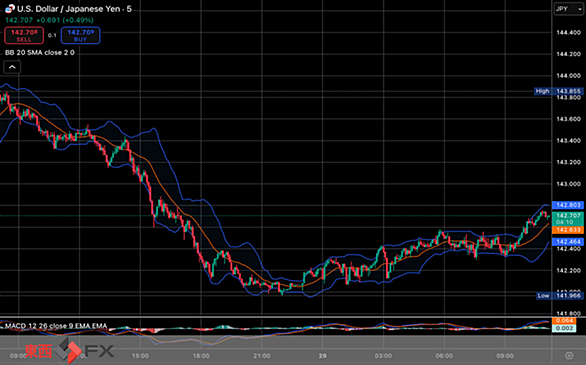Screen dimensions: 586x365
Task: Click the lower band label 142.464
Action: coord(568,242)
